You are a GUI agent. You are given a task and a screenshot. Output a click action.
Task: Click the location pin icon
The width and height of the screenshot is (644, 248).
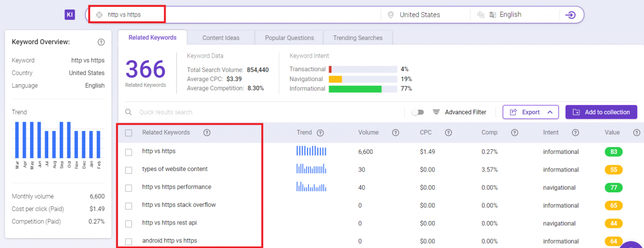click(391, 15)
